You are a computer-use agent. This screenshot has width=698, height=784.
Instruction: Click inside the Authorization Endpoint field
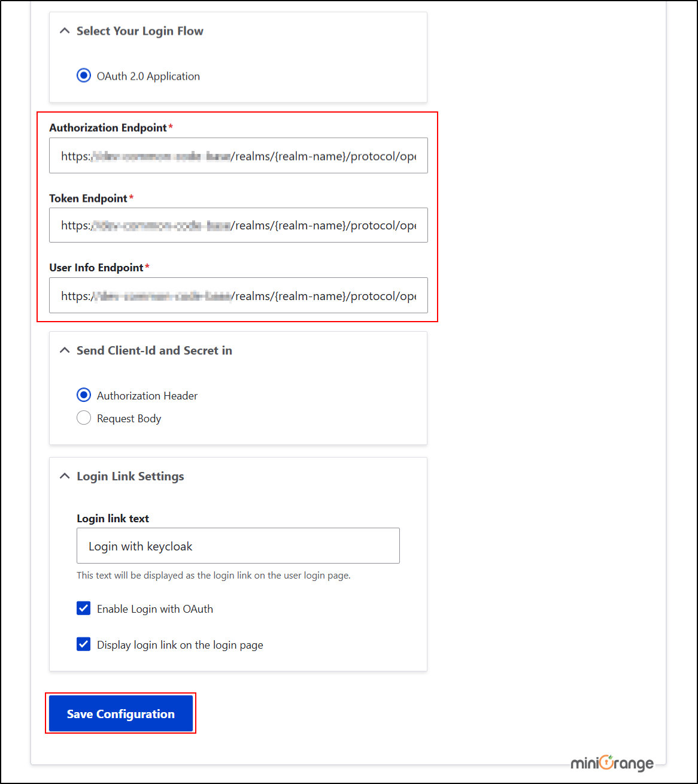coord(238,156)
